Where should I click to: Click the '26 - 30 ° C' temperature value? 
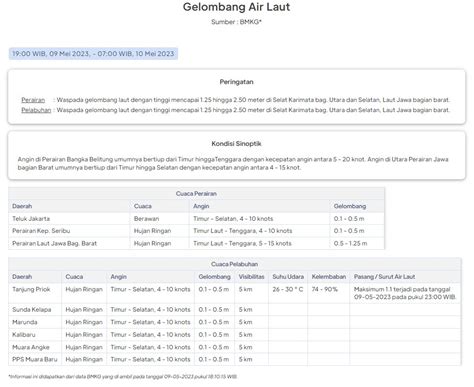point(288,289)
